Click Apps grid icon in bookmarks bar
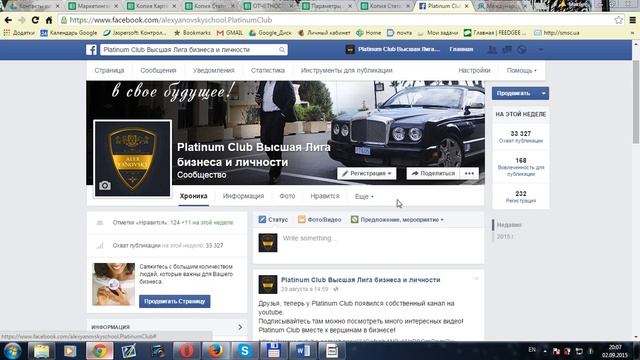 pos(7,33)
